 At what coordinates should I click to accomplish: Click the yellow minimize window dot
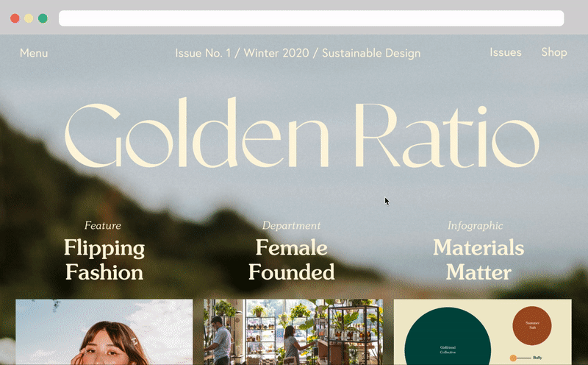pyautogui.click(x=29, y=18)
